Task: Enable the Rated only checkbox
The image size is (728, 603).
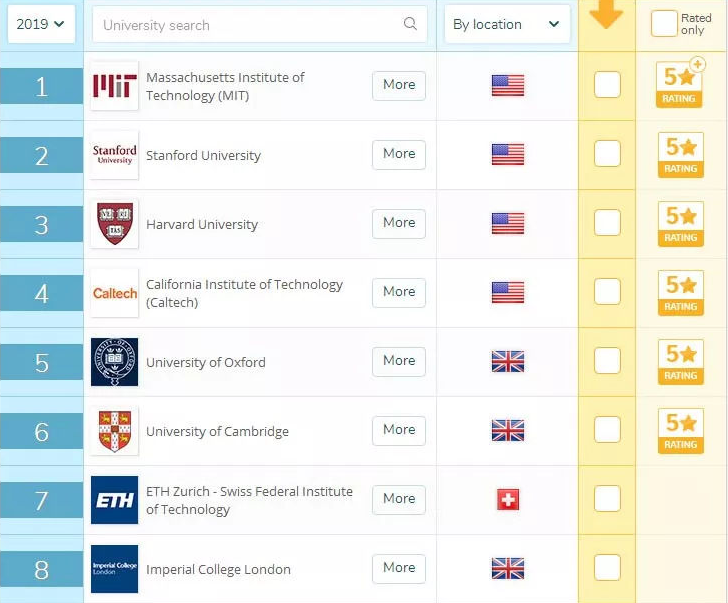Action: tap(664, 24)
